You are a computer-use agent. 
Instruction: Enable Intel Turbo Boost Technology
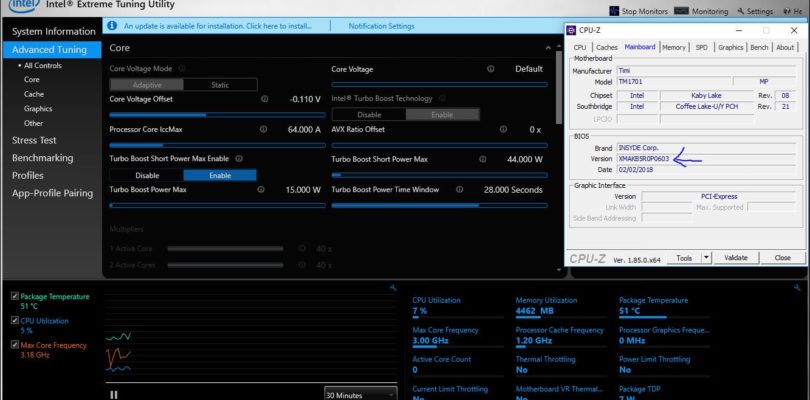pos(443,115)
